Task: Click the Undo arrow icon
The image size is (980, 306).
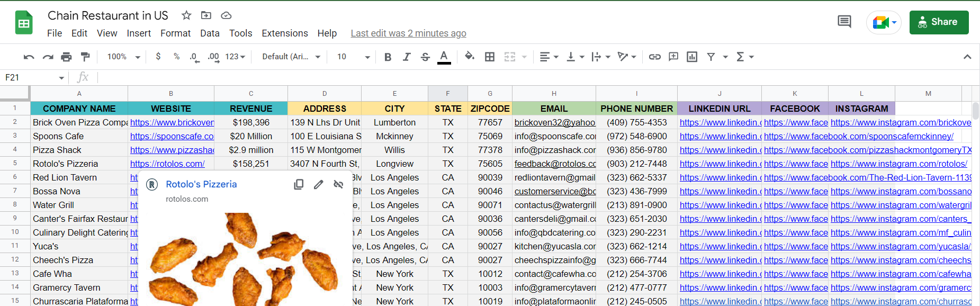Action: (29, 57)
